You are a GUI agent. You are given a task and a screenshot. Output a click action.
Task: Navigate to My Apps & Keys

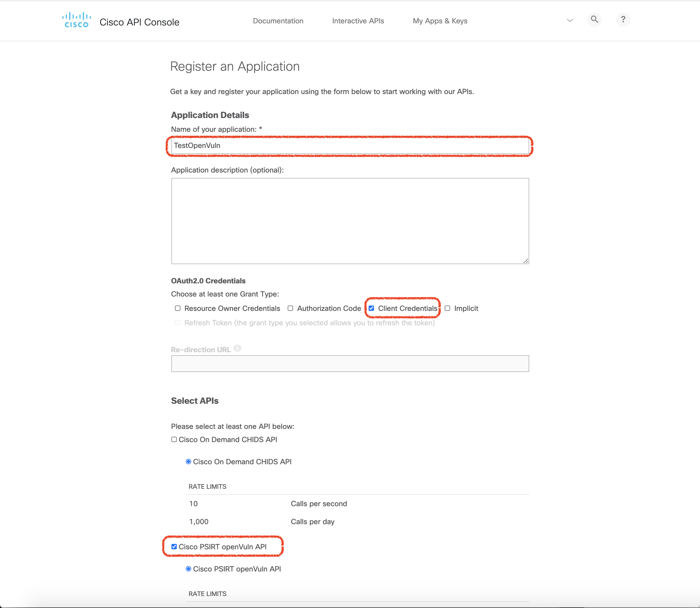pyautogui.click(x=440, y=21)
